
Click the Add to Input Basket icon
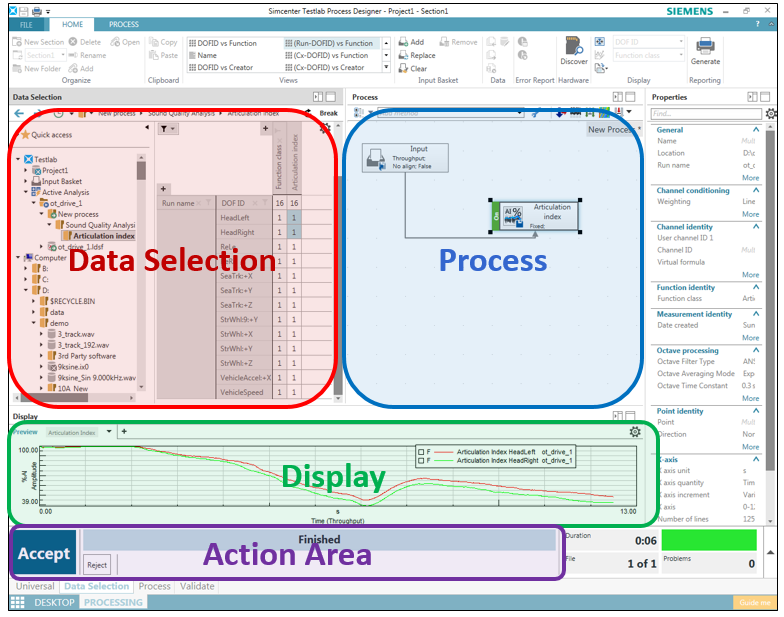(402, 42)
